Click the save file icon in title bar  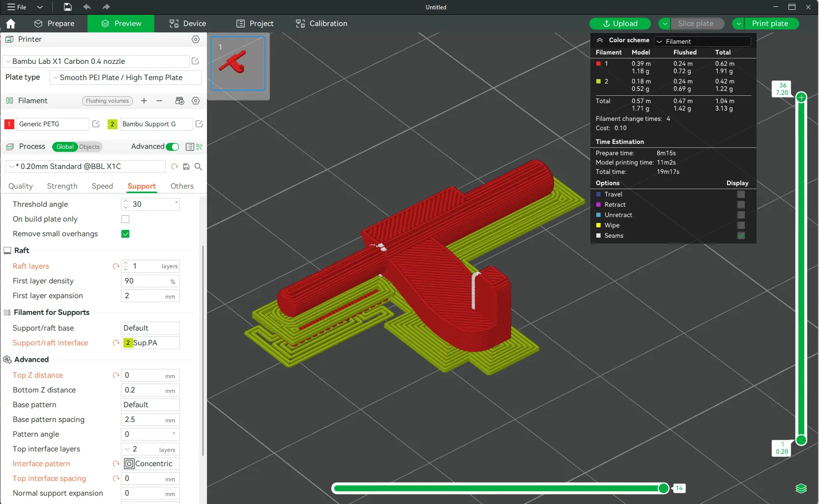point(68,7)
